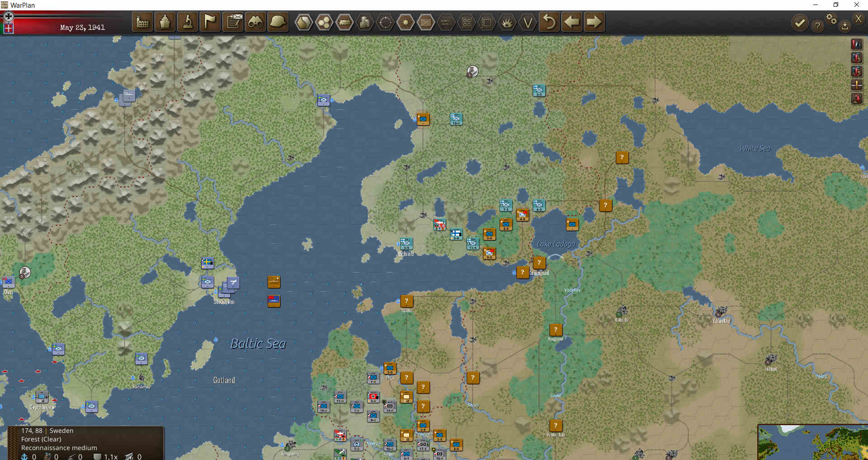Image resolution: width=868 pixels, height=460 pixels.
Task: Click the 'Reconnaissance medium' info text
Action: 59,448
